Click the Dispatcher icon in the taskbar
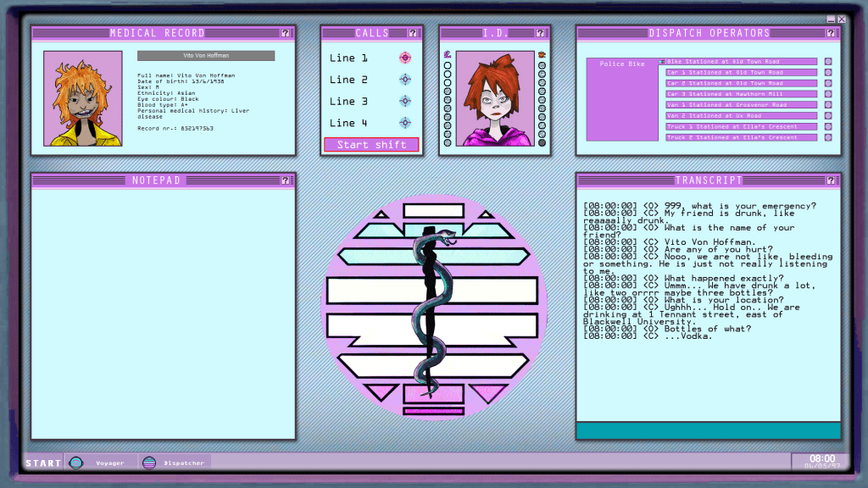Image resolution: width=868 pixels, height=488 pixels. [149, 463]
